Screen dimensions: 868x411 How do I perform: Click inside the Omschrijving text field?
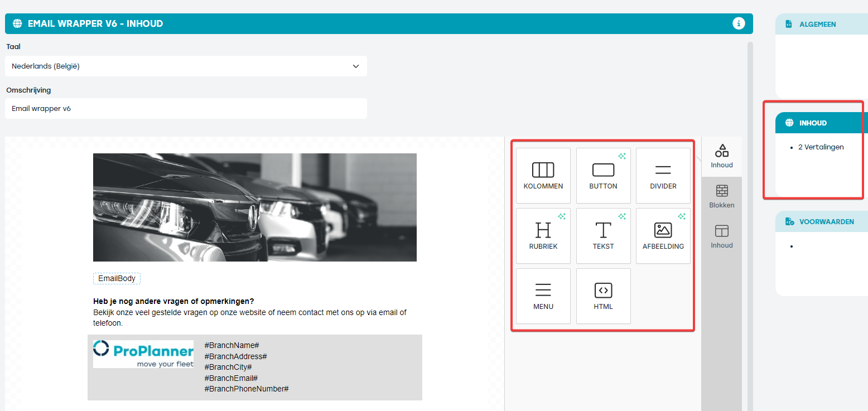pyautogui.click(x=186, y=108)
